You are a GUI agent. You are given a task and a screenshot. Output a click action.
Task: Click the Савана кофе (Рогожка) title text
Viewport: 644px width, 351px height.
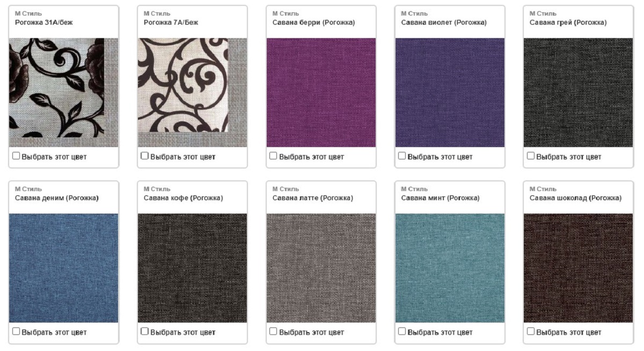point(183,198)
